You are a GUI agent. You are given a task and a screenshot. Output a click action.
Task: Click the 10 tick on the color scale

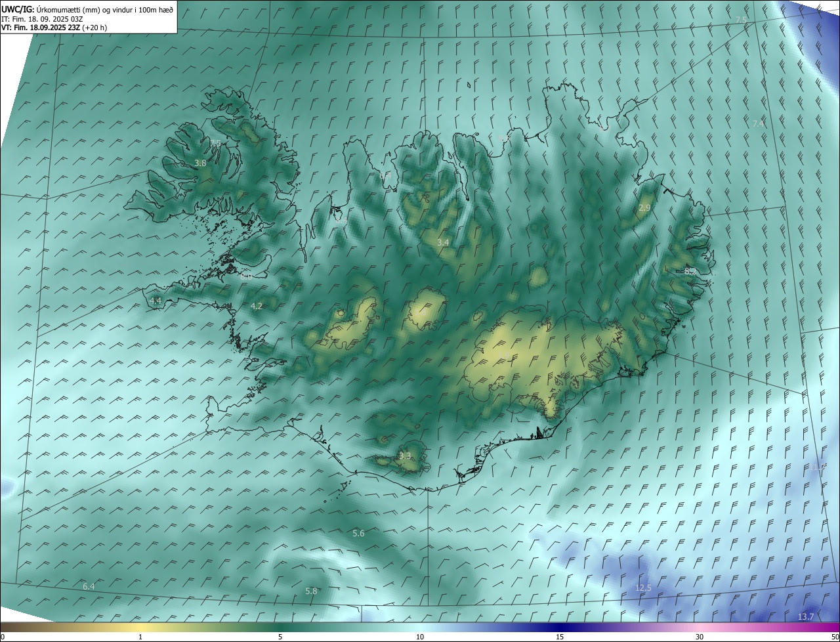[x=420, y=637]
